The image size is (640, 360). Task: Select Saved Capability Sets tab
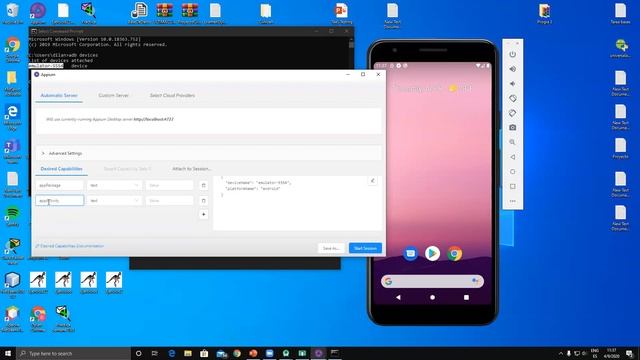click(x=127, y=169)
